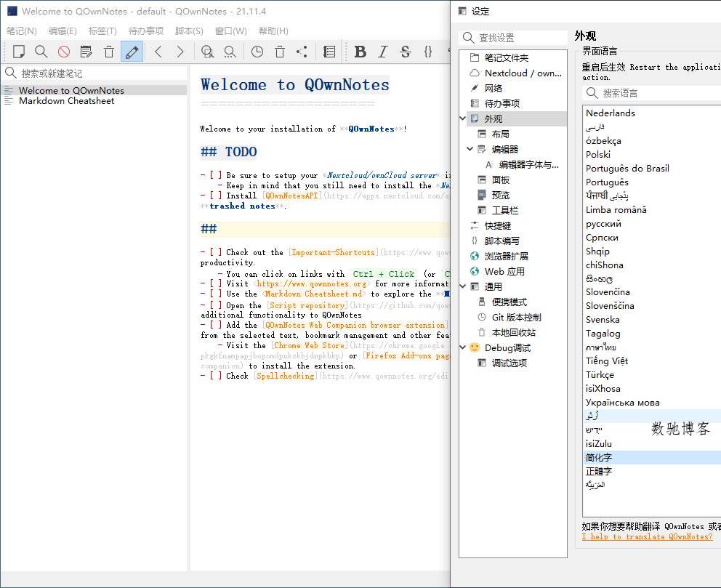
Task: Select Web 应用 settings item
Action: 504,271
